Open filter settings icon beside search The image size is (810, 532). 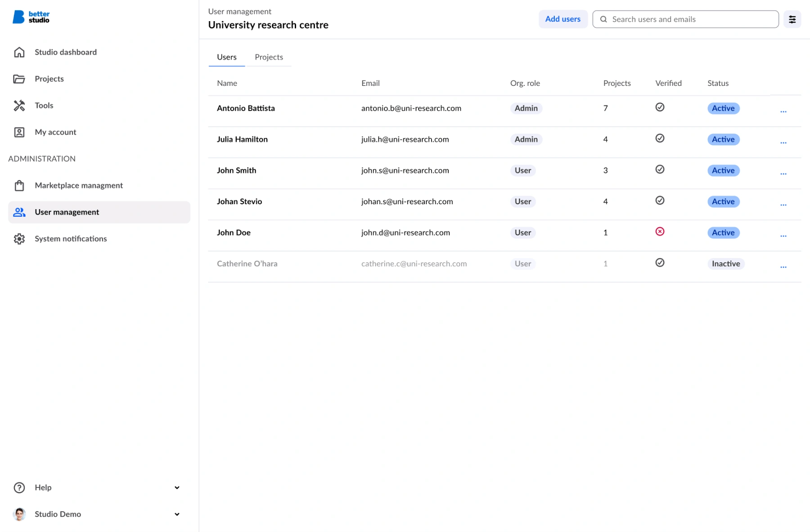click(792, 19)
